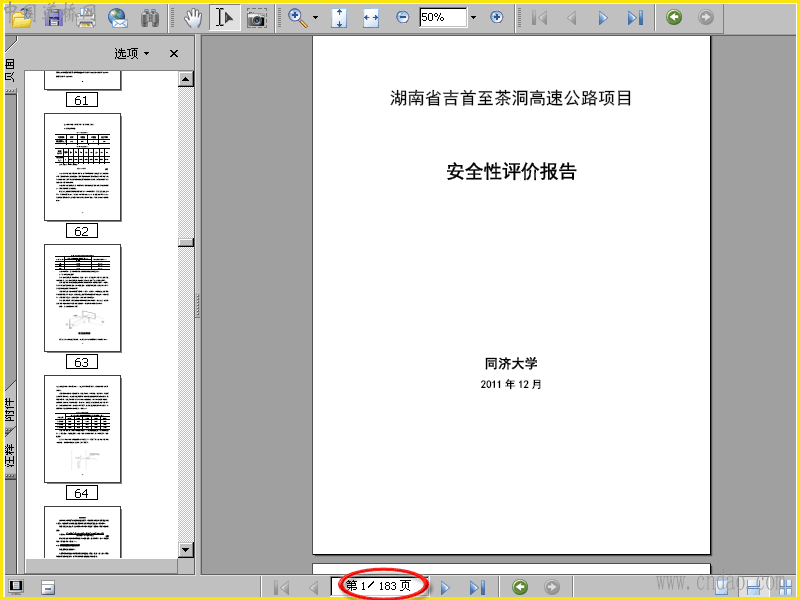
Task: Open a file with the folder icon
Action: [x=22, y=18]
